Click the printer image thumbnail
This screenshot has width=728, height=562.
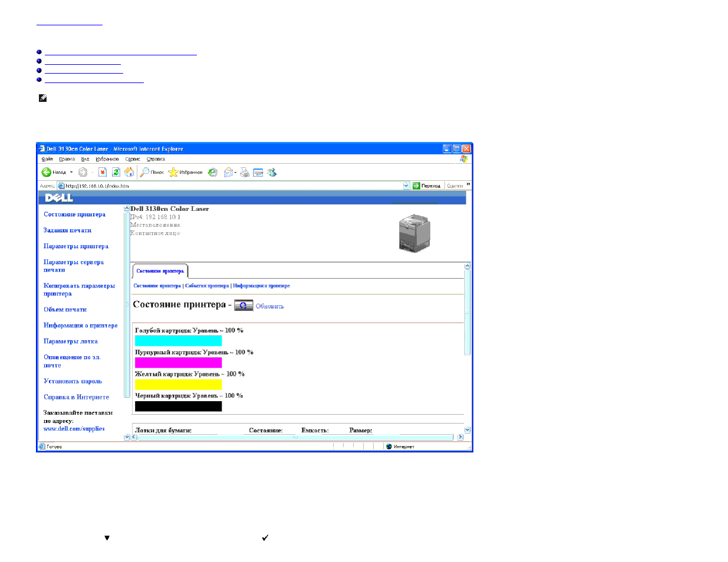point(414,233)
